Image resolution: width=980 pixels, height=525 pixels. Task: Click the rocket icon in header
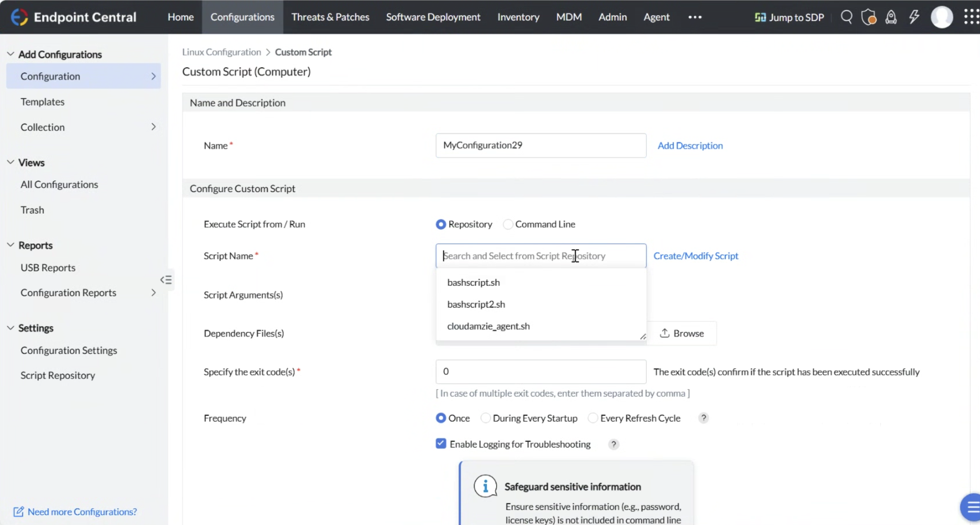point(891,17)
